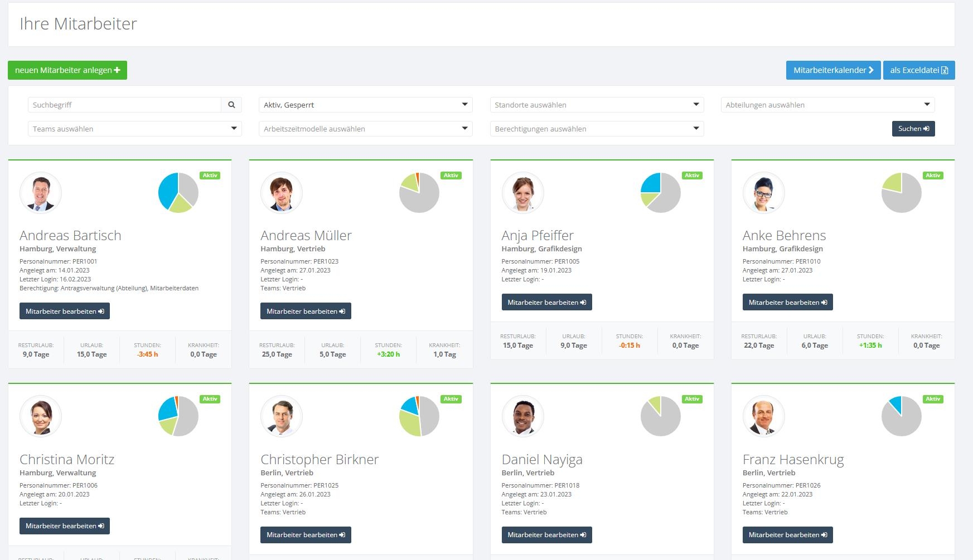Click 'Personalnummer: PER1001' text
The width and height of the screenshot is (973, 560).
59,261
